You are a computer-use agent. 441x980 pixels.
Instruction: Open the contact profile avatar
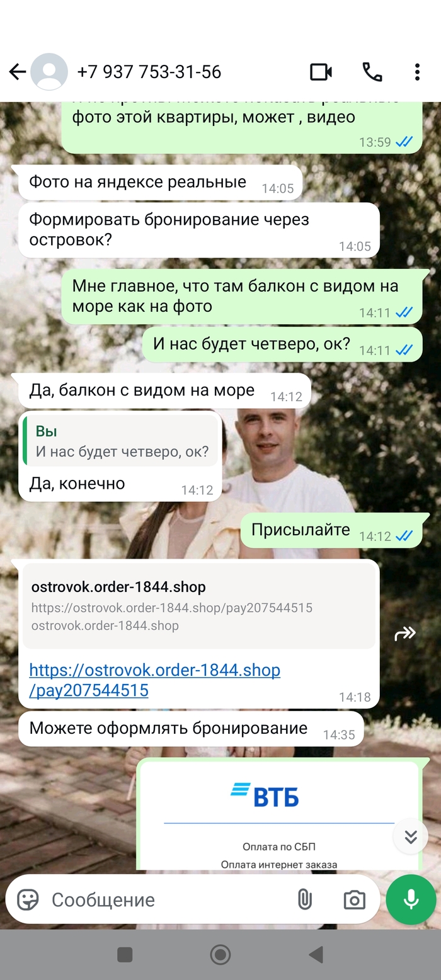click(x=49, y=72)
